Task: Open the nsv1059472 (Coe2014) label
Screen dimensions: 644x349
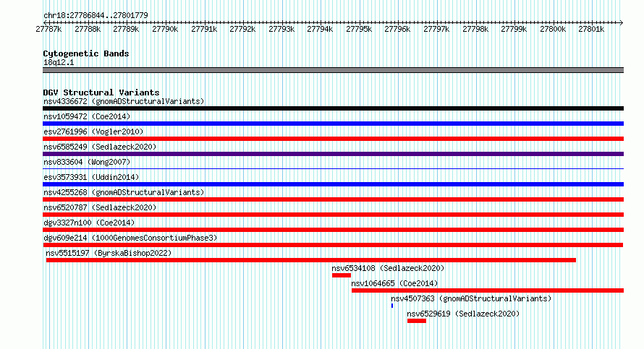Action: tap(87, 117)
